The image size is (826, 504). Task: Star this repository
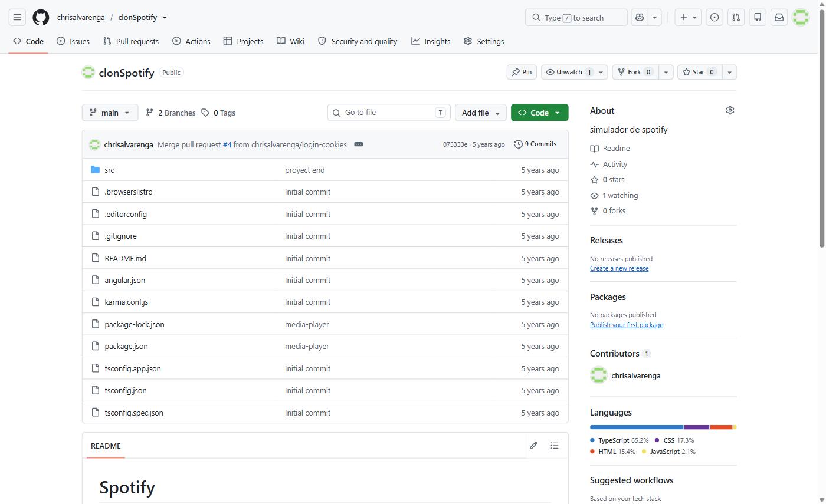(x=700, y=72)
